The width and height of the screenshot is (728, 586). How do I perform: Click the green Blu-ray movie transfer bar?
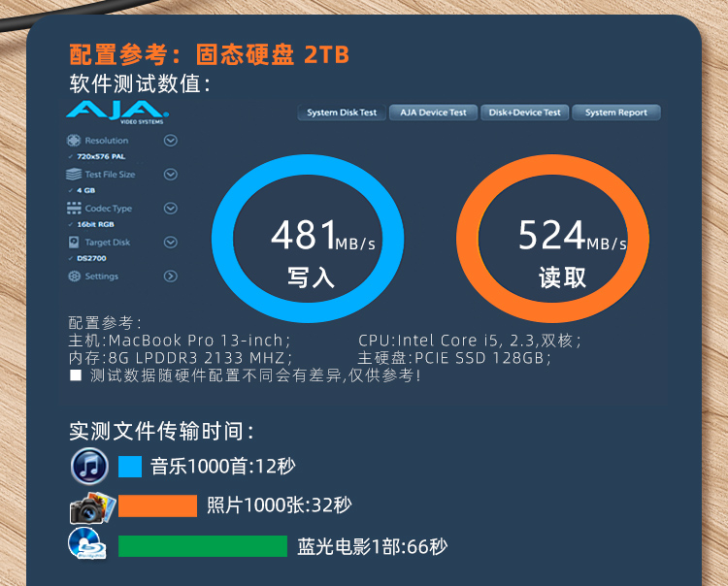(x=203, y=545)
